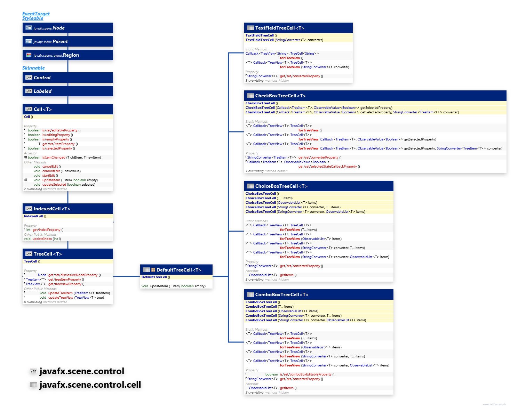The width and height of the screenshot is (526, 420).
Task: Open the Styleable interface link
Action: tap(33, 18)
